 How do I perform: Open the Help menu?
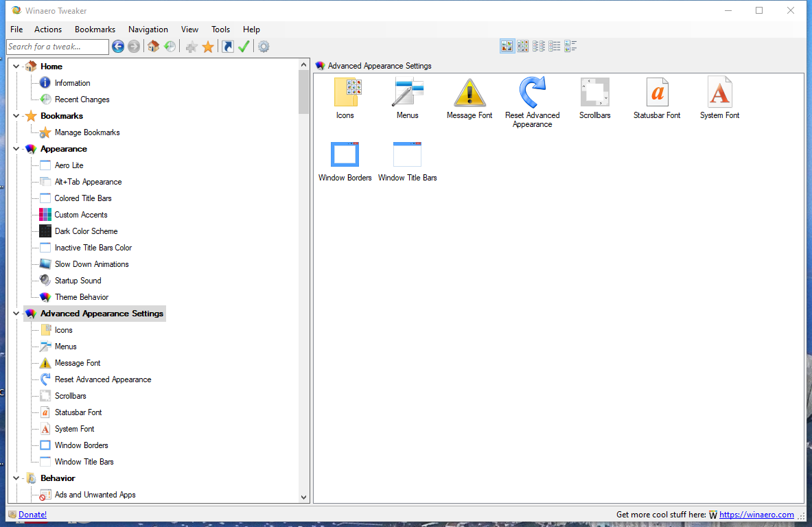click(251, 30)
